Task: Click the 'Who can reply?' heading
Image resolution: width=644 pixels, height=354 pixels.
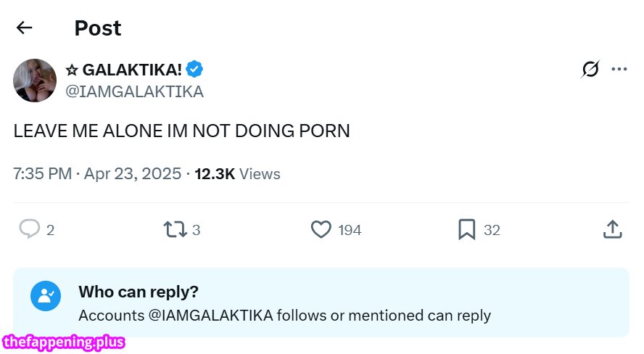Action: (x=139, y=292)
